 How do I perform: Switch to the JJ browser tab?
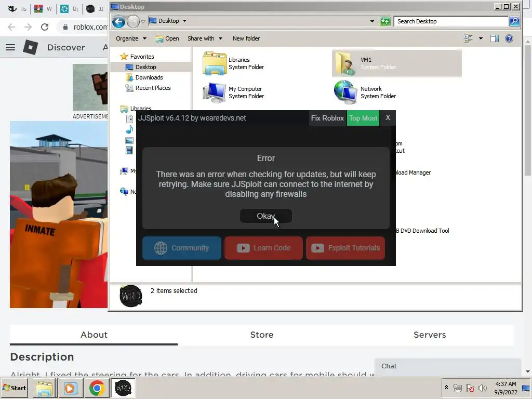[x=96, y=9]
